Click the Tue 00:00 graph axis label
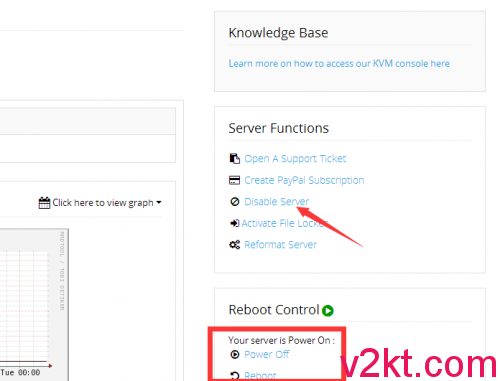Viewport: 500px width, 381px height. (x=20, y=372)
